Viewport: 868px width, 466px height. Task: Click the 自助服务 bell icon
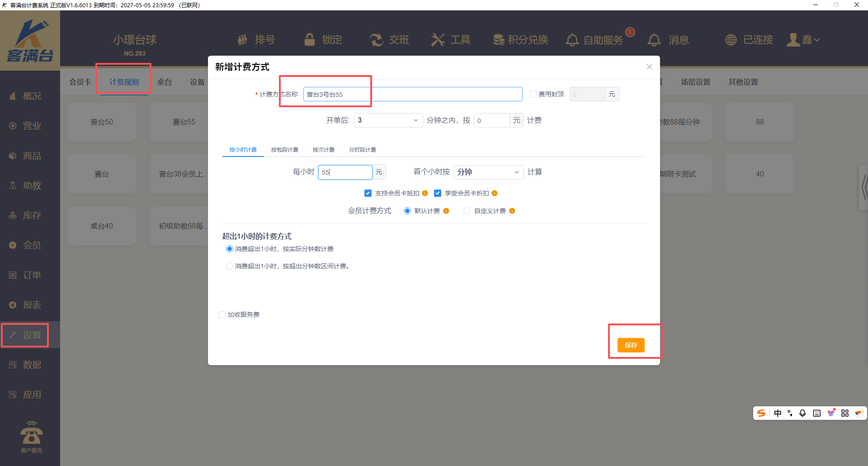(x=572, y=40)
